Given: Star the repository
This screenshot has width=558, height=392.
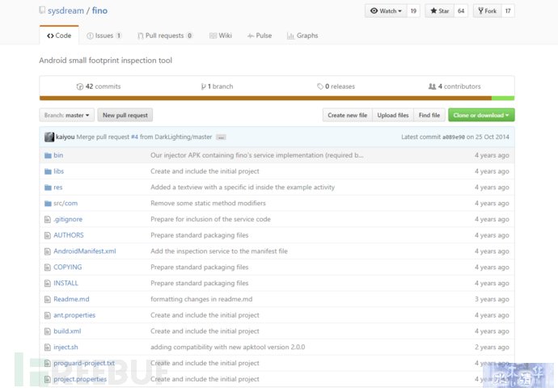Looking at the screenshot, I should click(439, 11).
